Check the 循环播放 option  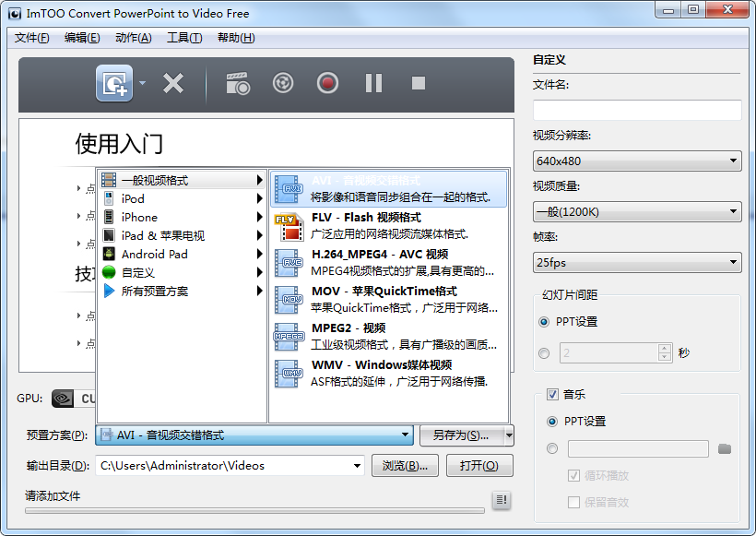[x=573, y=475]
